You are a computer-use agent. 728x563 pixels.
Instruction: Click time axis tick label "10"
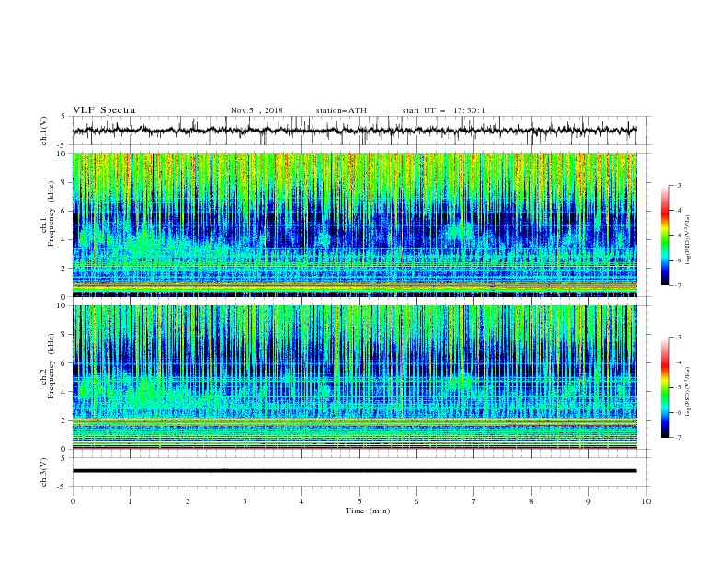[646, 501]
